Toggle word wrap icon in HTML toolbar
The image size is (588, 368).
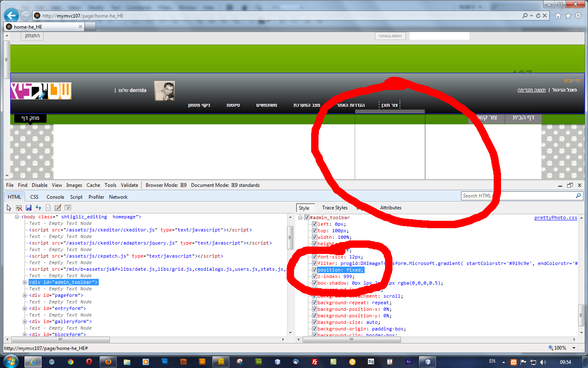[x=68, y=208]
